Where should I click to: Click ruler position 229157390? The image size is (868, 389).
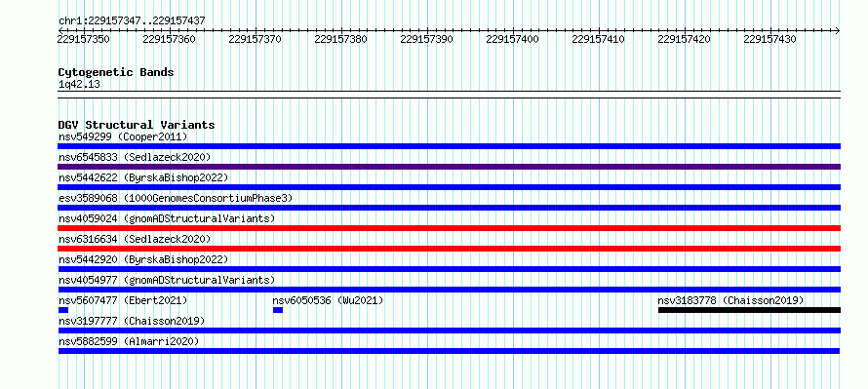427,39
